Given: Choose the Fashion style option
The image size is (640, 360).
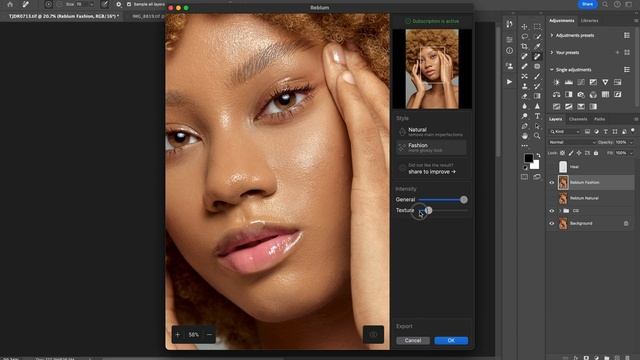Looking at the screenshot, I should point(431,147).
